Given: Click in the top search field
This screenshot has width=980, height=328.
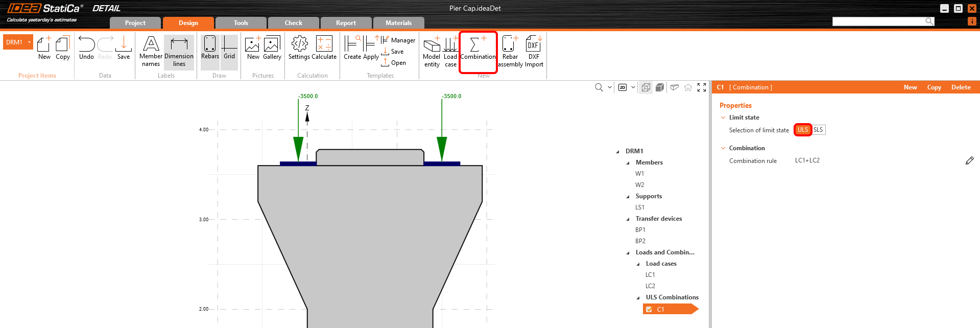Looking at the screenshot, I should (878, 21).
